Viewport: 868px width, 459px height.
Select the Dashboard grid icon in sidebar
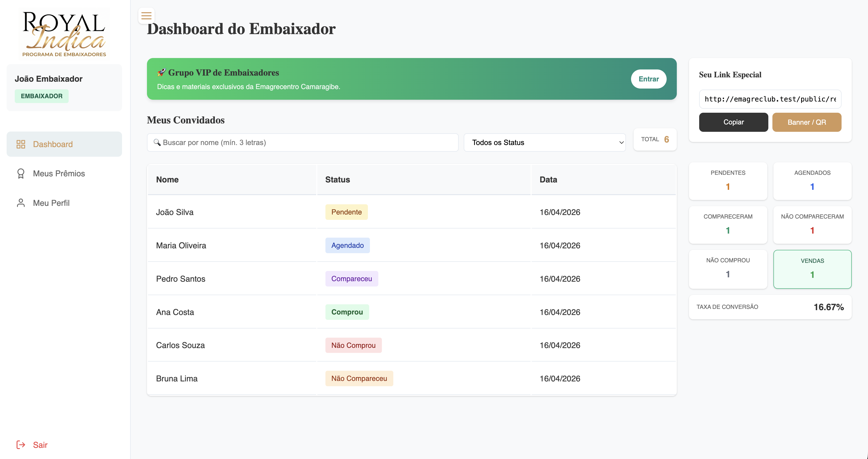point(21,144)
